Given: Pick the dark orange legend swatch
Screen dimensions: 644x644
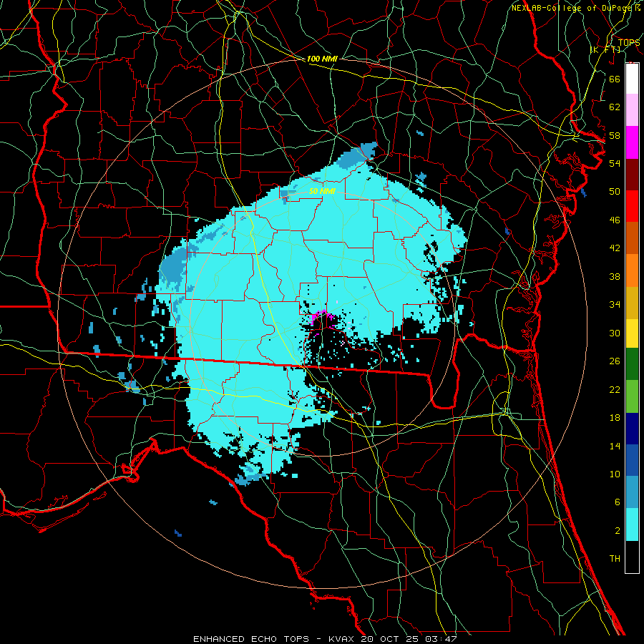Looking at the screenshot, I should pos(632,238).
